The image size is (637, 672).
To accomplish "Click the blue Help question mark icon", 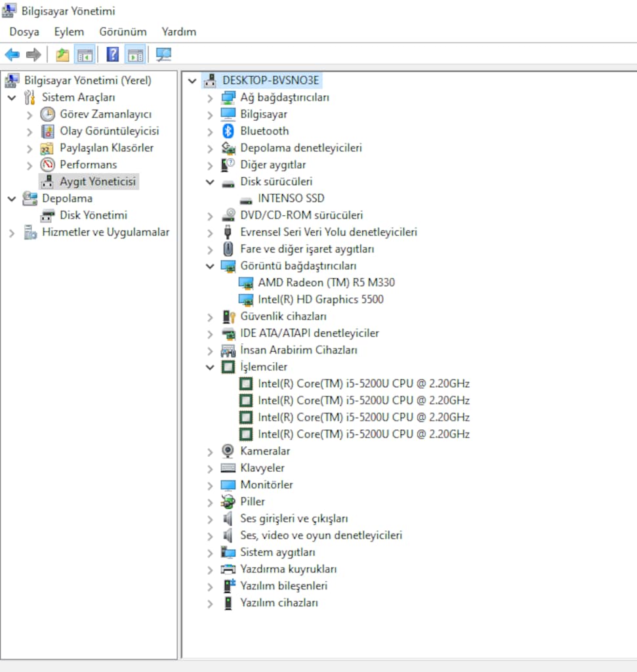I will pyautogui.click(x=113, y=54).
